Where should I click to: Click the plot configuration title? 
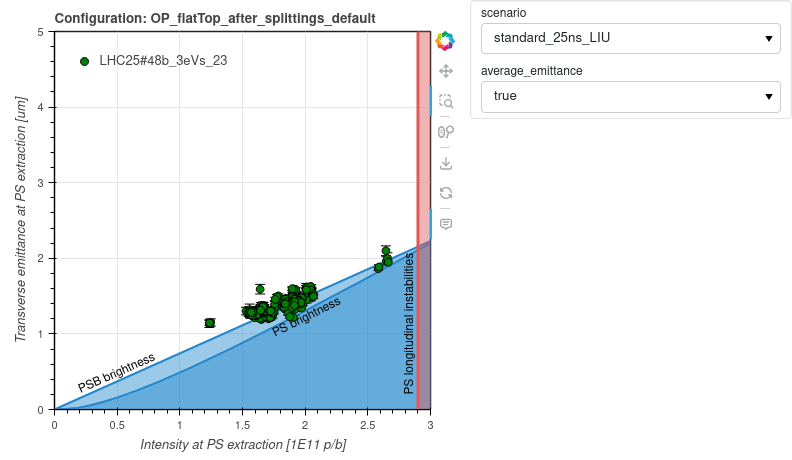[x=215, y=18]
